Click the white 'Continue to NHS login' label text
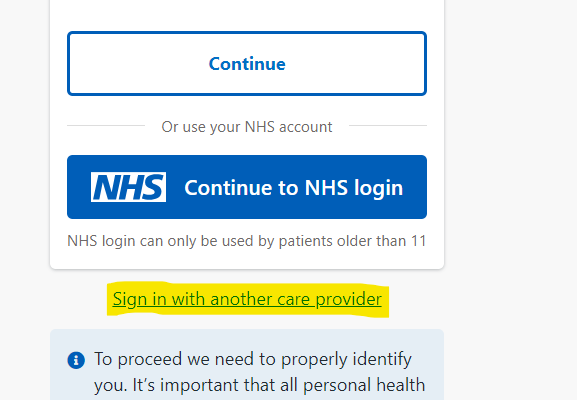The image size is (577, 400). click(294, 188)
